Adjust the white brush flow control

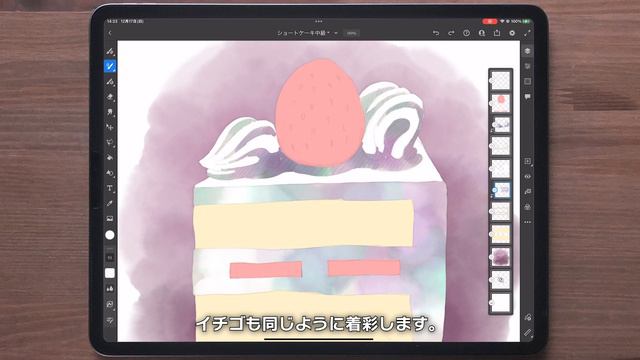tap(110, 273)
